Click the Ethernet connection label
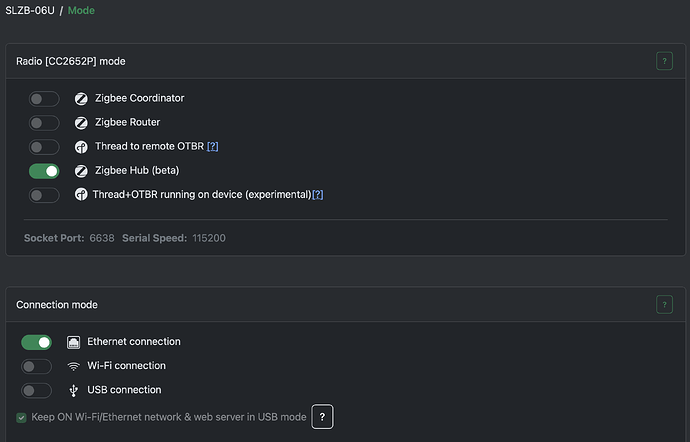Viewport: 690px width, 442px height. [x=134, y=342]
